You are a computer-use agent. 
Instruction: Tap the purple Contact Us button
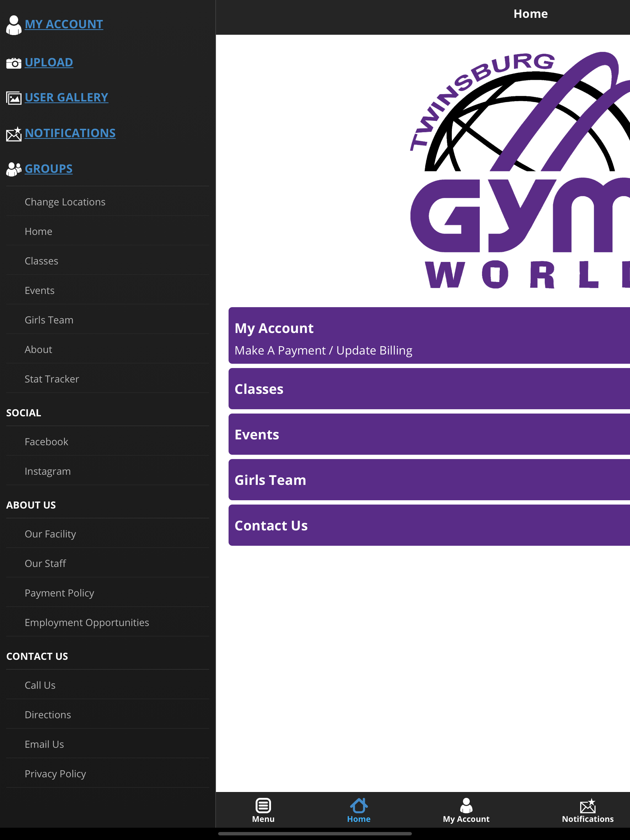(429, 525)
